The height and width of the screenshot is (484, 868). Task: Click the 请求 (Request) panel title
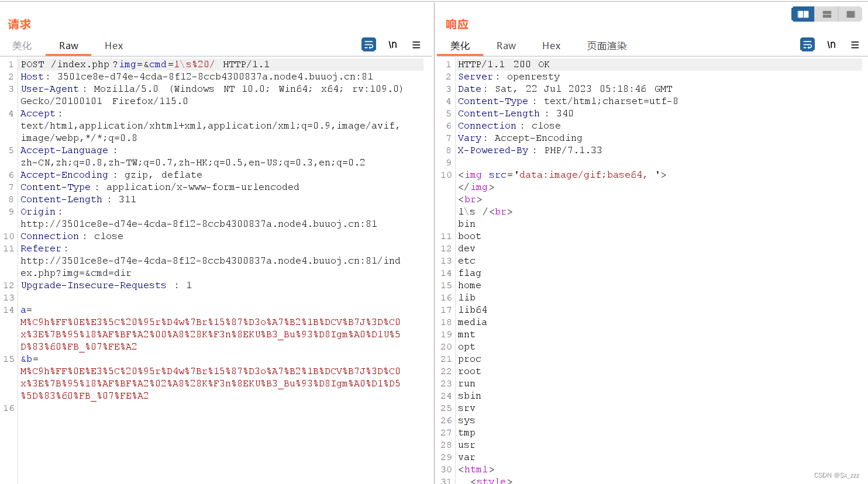click(x=19, y=24)
